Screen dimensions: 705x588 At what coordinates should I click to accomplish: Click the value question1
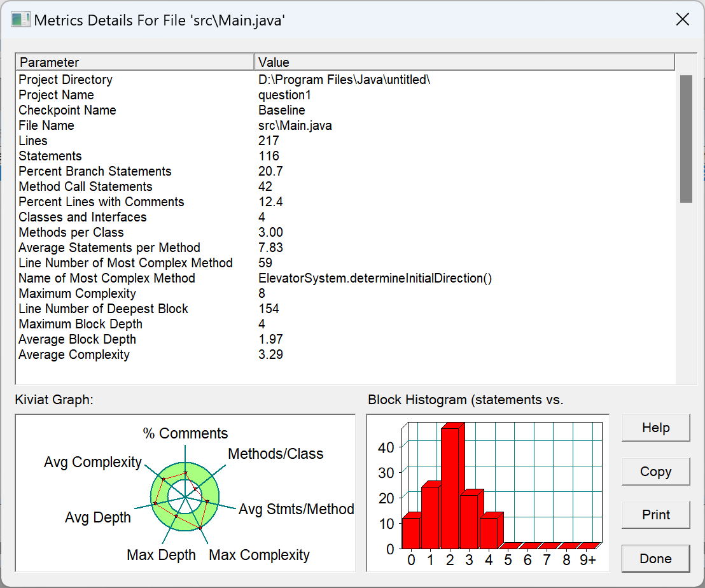coord(284,95)
